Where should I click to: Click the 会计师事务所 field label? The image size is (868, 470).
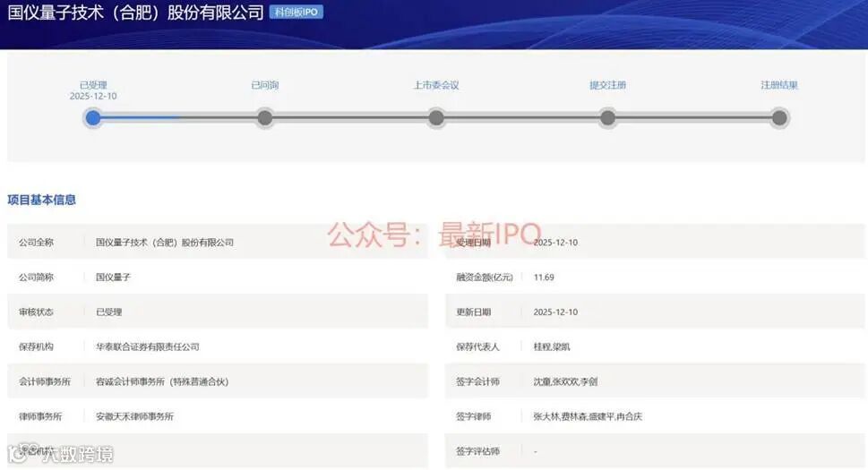click(45, 381)
